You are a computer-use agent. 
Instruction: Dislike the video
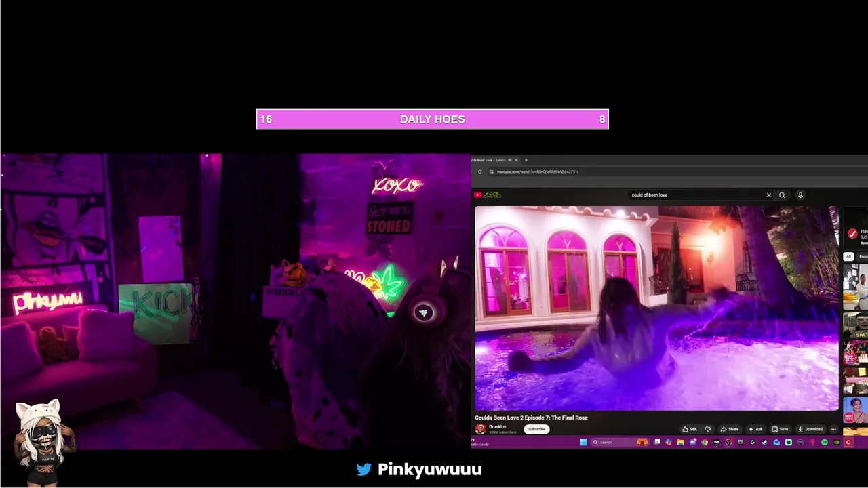707,429
